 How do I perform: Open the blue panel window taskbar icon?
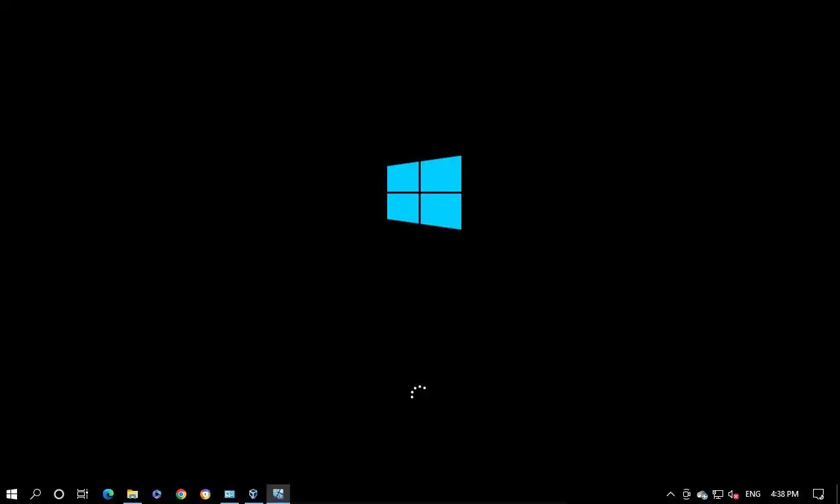click(230, 494)
